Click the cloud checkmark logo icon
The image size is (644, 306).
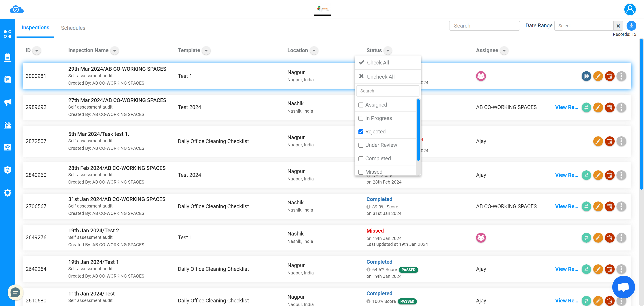pyautogui.click(x=17, y=9)
